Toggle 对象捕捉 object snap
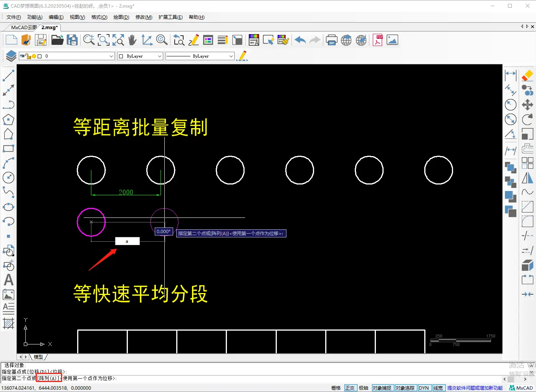Image resolution: width=536 pixels, height=392 pixels. coord(382,388)
